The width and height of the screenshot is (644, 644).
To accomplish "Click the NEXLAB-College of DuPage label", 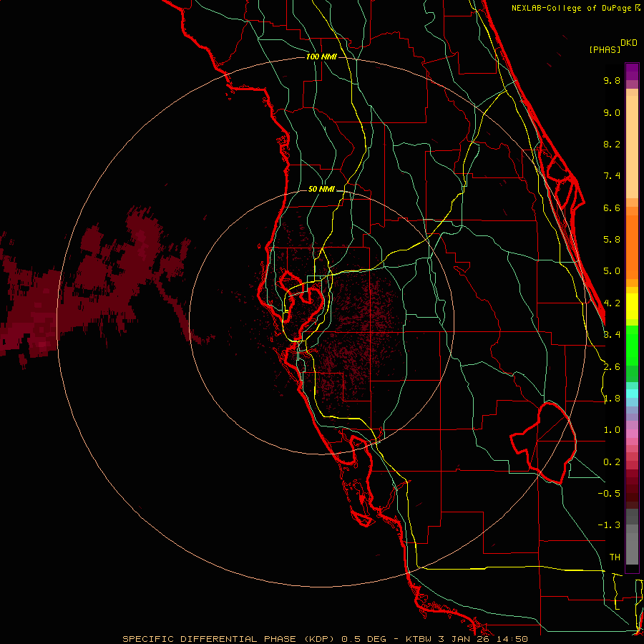I will coord(571,8).
